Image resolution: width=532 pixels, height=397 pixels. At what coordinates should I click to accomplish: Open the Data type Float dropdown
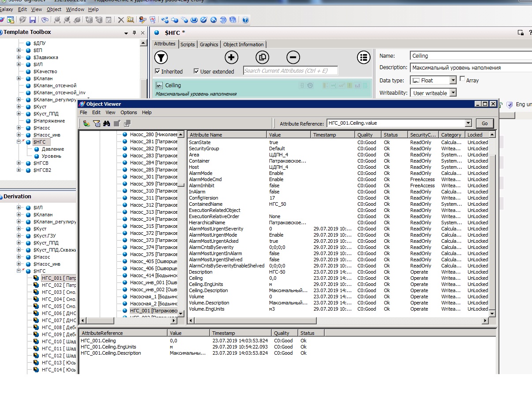tap(453, 81)
